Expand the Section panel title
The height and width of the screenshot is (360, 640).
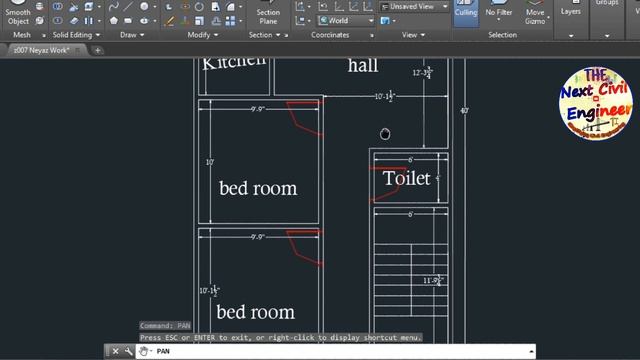(264, 35)
